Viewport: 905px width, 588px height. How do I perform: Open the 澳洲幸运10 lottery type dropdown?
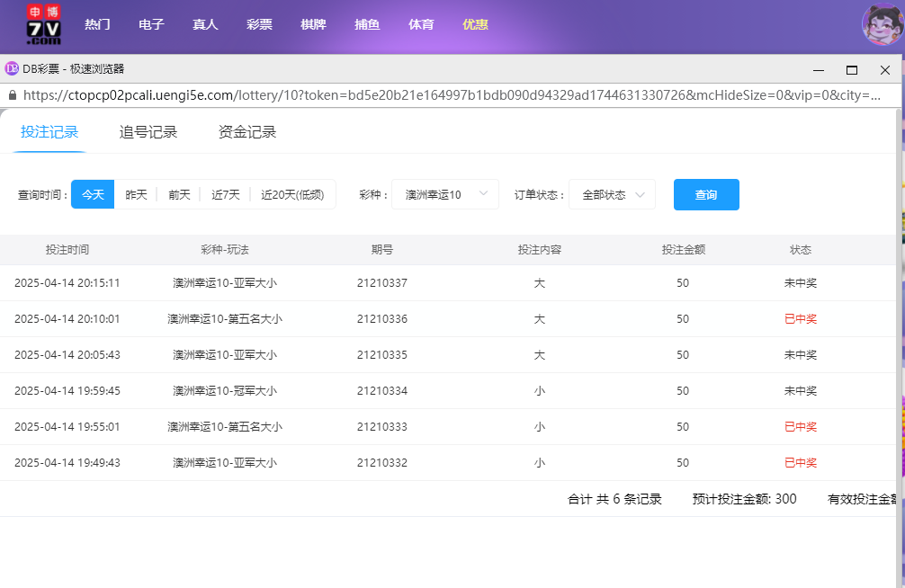pos(444,193)
